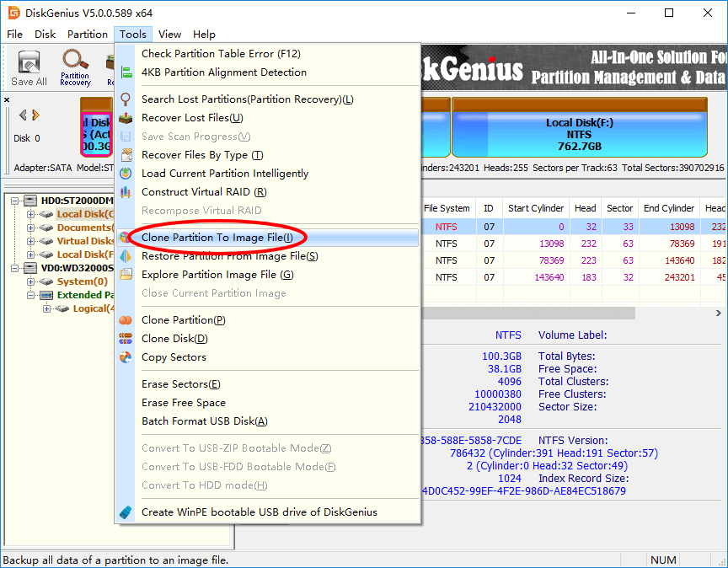
Task: Click the End Cylinder column header
Action: pos(669,208)
